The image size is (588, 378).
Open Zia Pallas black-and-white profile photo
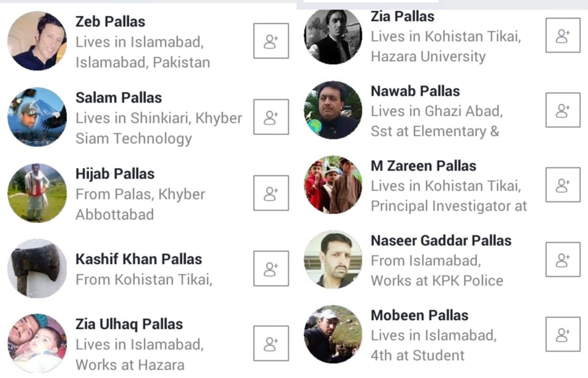click(333, 36)
